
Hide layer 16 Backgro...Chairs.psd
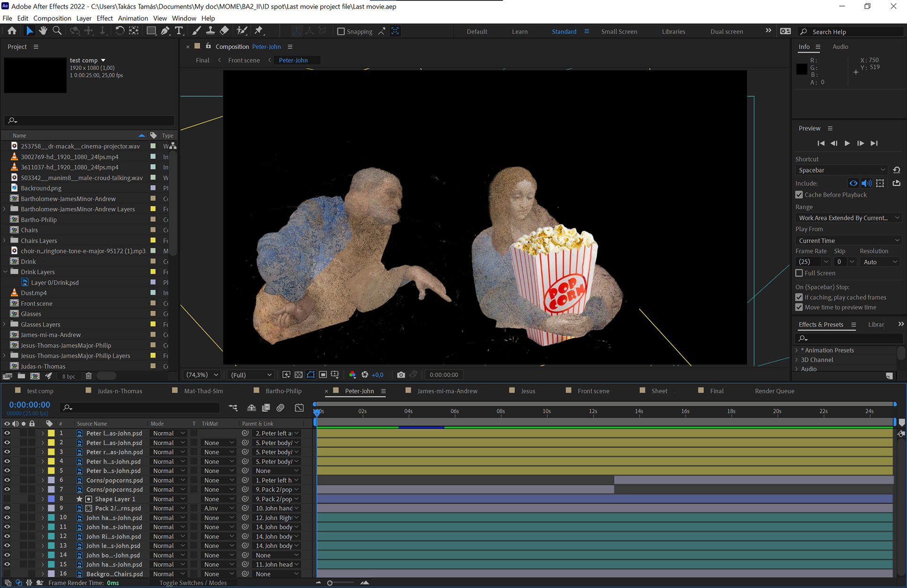7,574
